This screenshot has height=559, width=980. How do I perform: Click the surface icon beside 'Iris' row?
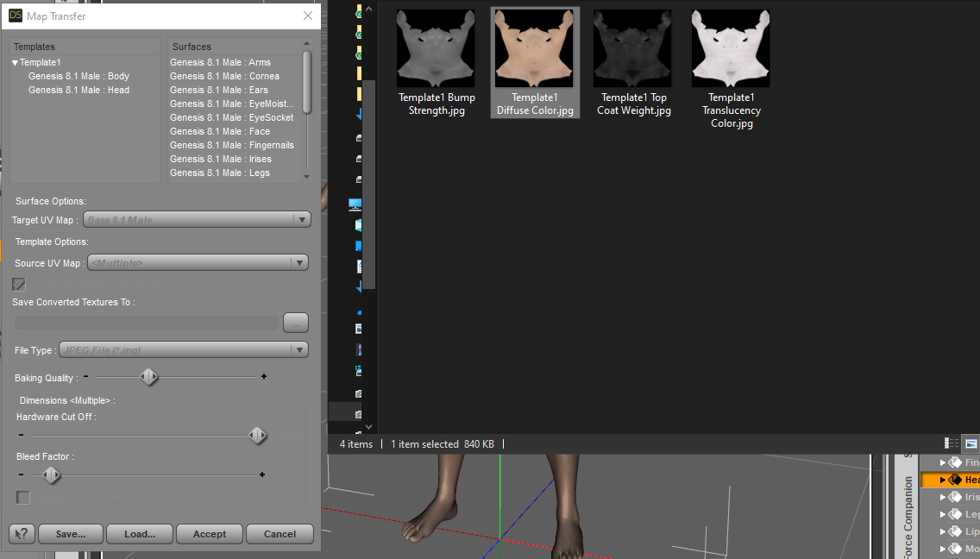click(x=955, y=497)
